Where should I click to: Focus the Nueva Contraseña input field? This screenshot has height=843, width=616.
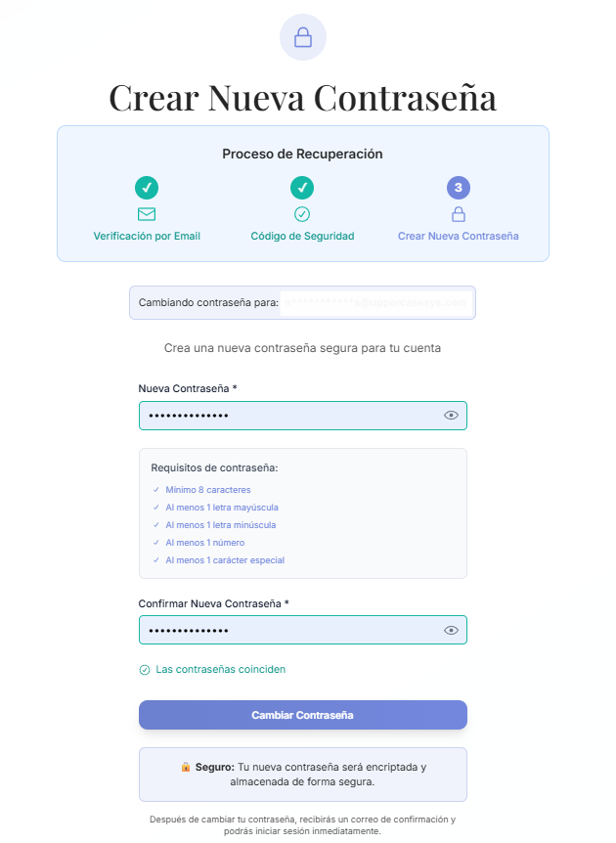click(x=288, y=416)
